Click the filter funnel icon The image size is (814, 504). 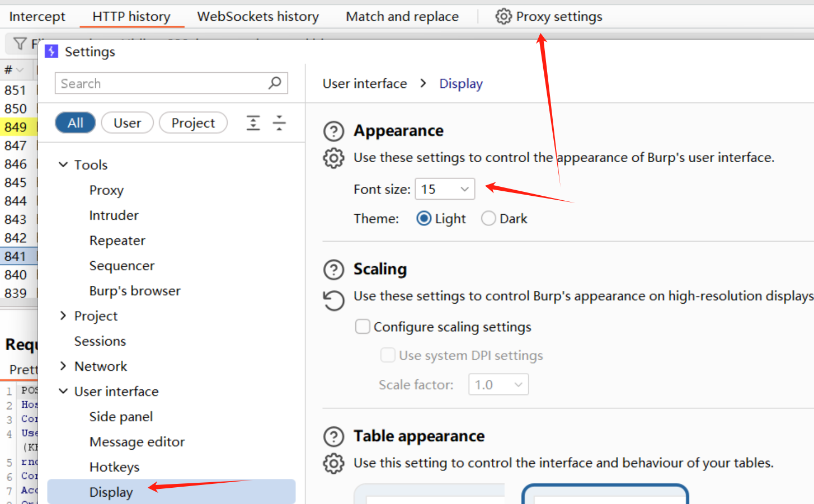[20, 43]
